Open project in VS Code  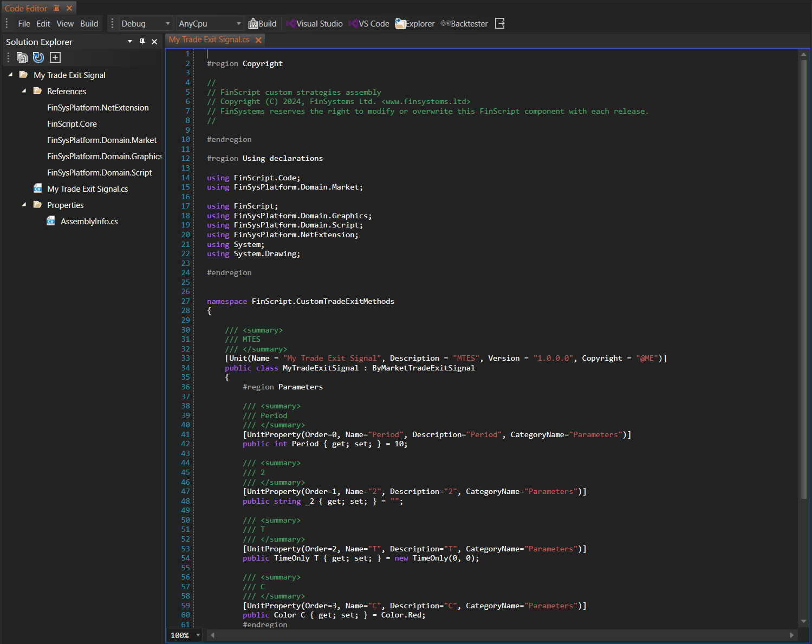click(369, 24)
